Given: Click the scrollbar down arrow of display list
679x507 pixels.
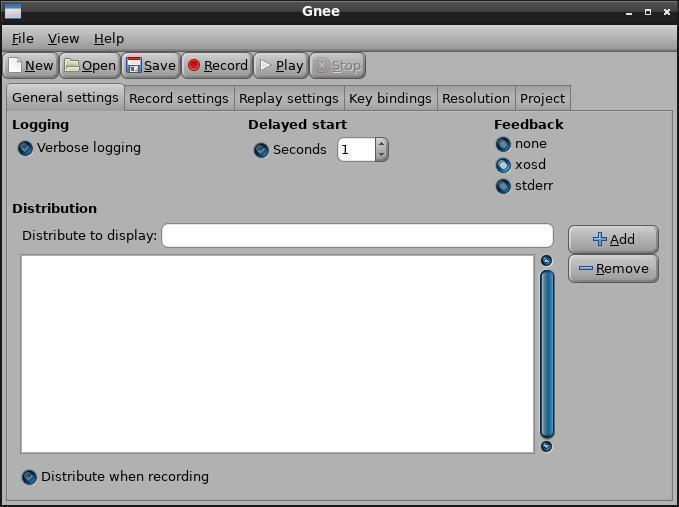Looking at the screenshot, I should (546, 446).
